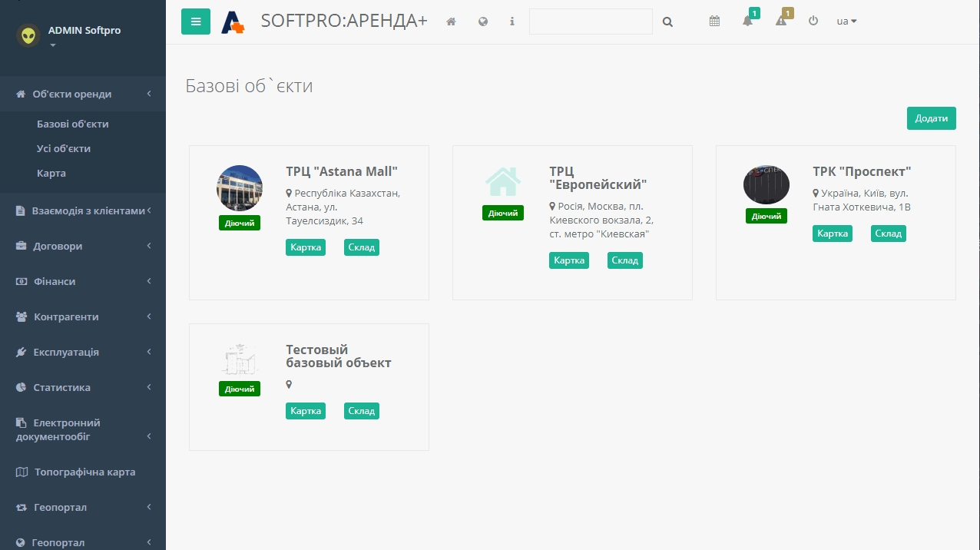Click the ADMIN Softpro avatar icon

pyautogui.click(x=28, y=35)
